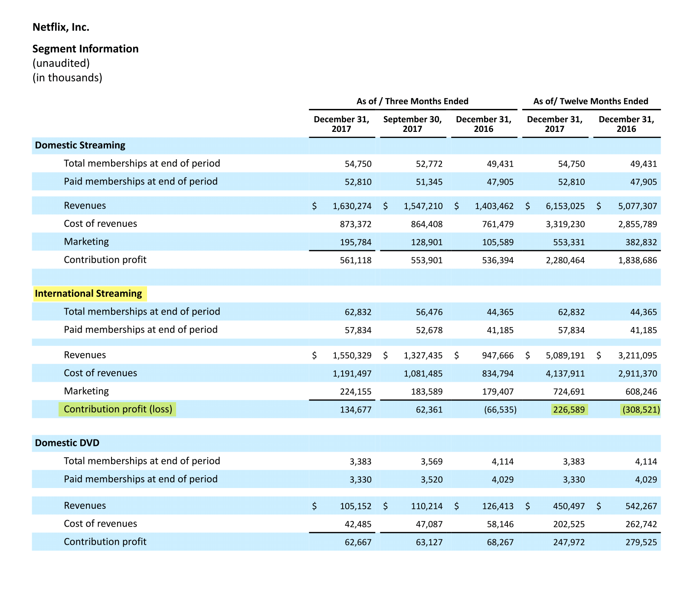Click the (unaudited) note
Screen dimensions: 694x616
[x=61, y=63]
